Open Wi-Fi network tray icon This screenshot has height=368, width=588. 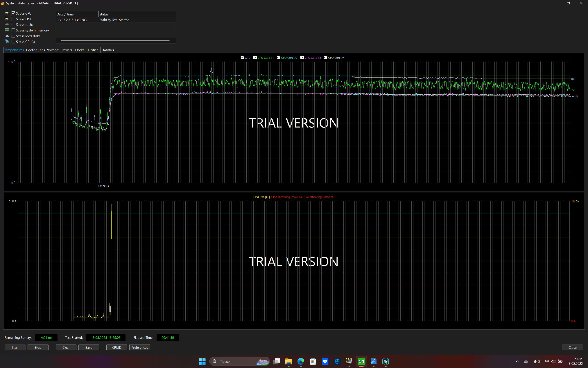547,361
